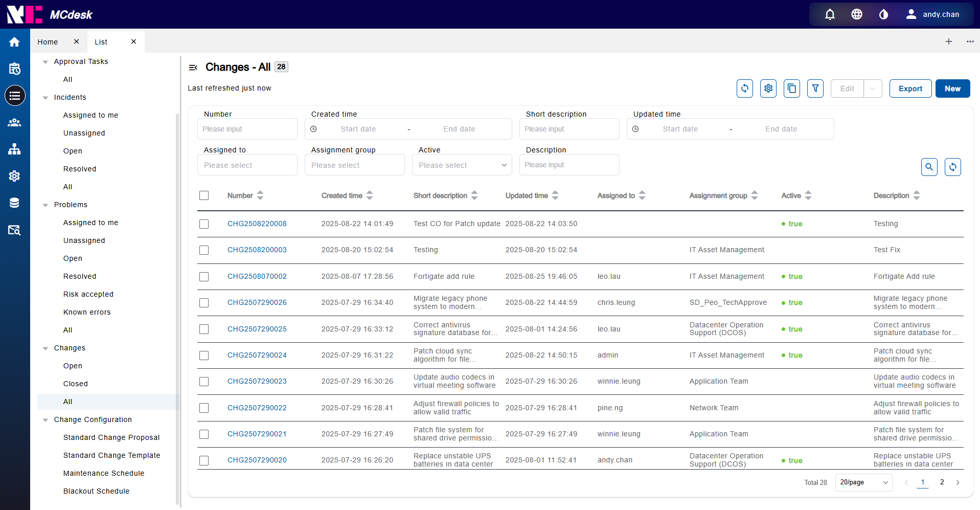The height and width of the screenshot is (510, 980).
Task: Open Known errors under Problems
Action: tap(87, 312)
